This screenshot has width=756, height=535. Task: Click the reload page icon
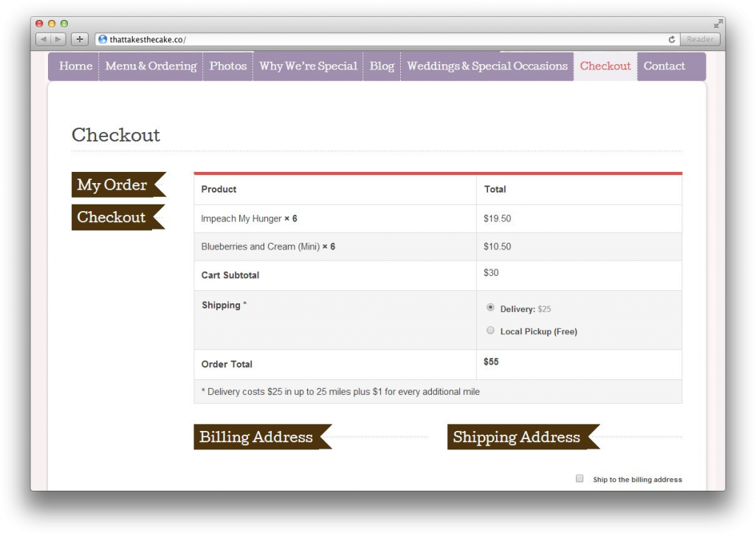click(x=671, y=39)
